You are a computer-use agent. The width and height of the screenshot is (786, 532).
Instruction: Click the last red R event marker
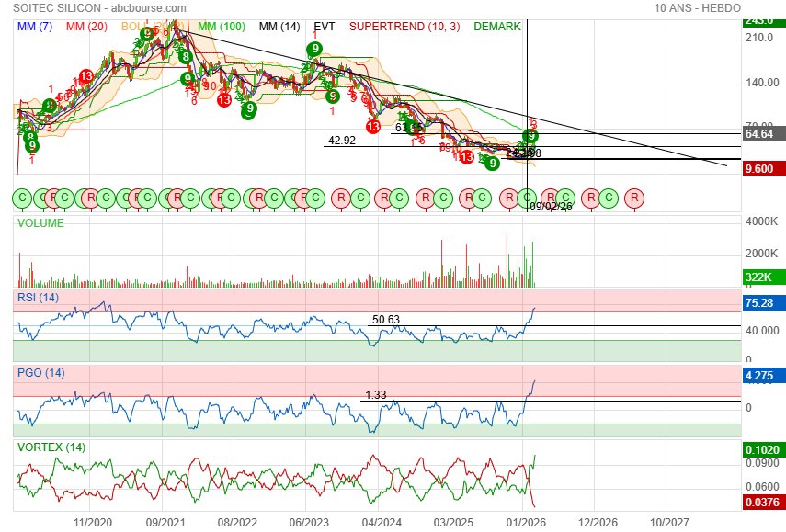pyautogui.click(x=633, y=197)
